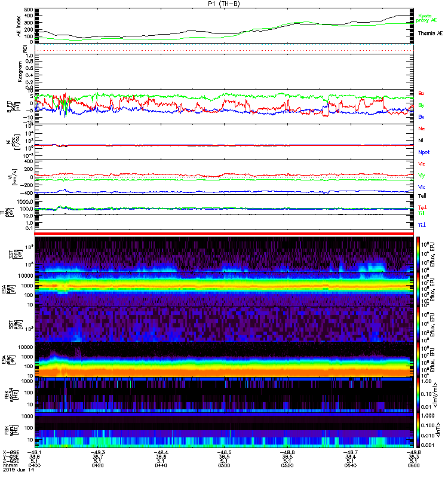Click the colorbar next to the ESA ion spectrogram
This screenshot has width=448, height=478.
pos(418,290)
